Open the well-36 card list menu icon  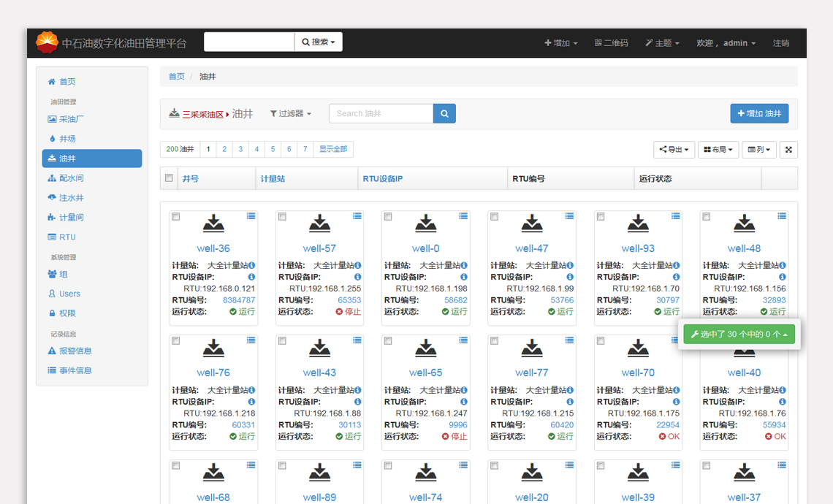pos(251,216)
